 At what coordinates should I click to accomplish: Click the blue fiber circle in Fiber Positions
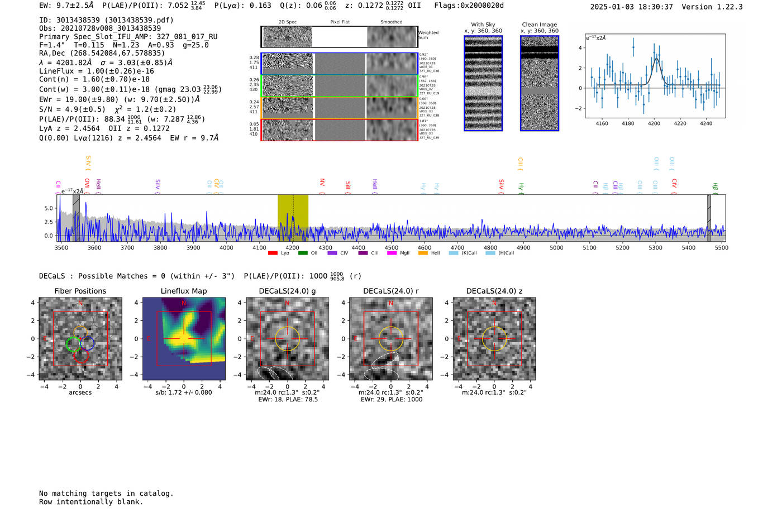(x=87, y=343)
